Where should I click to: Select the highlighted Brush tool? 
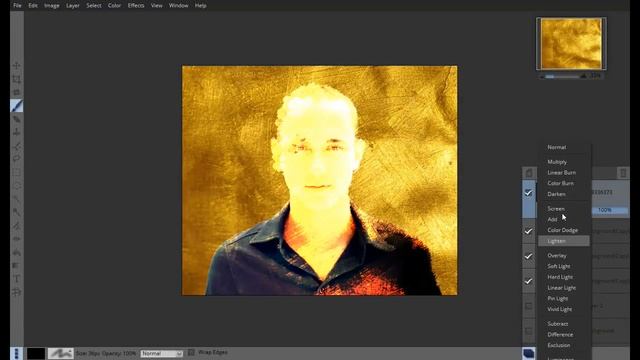point(16,106)
